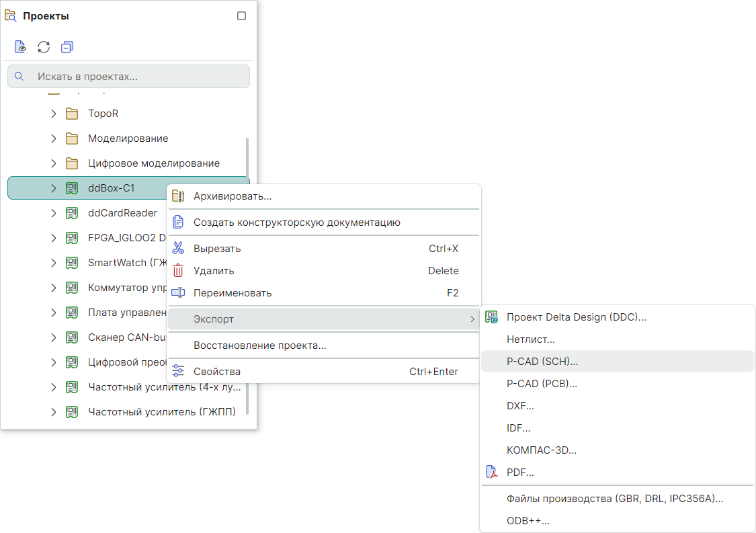Screen dimensions: 756x533
Task: Select Создать конструкторскую документацию menu item
Action: coord(296,222)
